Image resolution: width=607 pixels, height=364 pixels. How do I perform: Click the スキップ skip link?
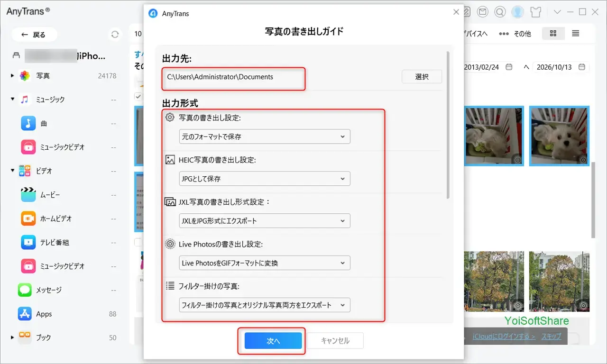click(552, 337)
